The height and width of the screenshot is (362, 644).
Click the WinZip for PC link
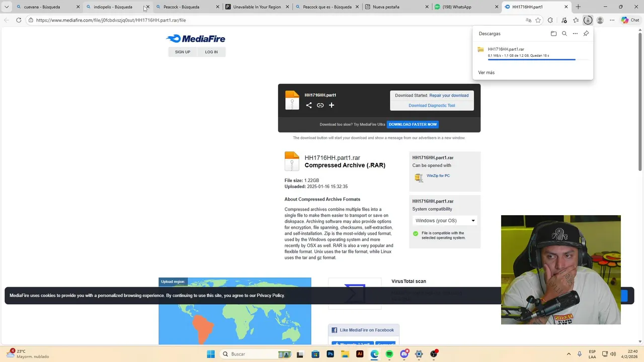click(x=438, y=176)
